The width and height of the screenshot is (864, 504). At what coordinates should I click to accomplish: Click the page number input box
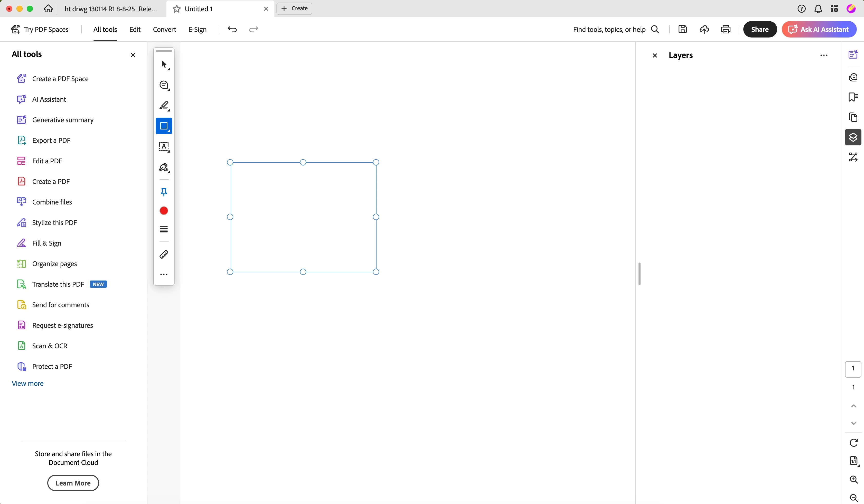coord(853,369)
